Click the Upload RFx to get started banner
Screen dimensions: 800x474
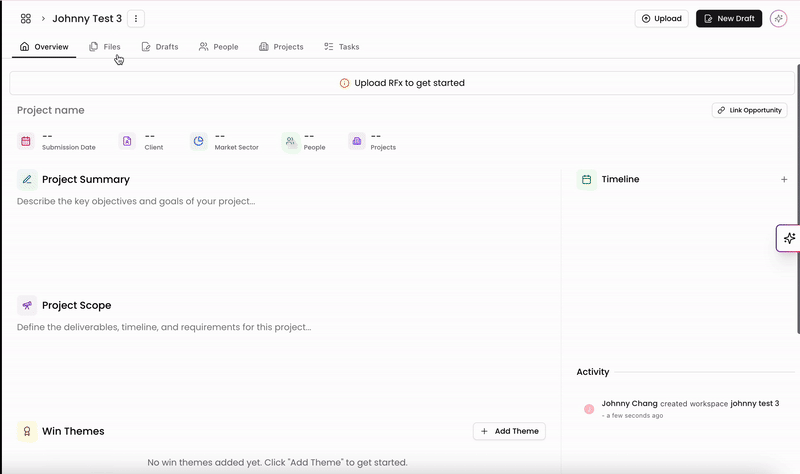coord(402,83)
